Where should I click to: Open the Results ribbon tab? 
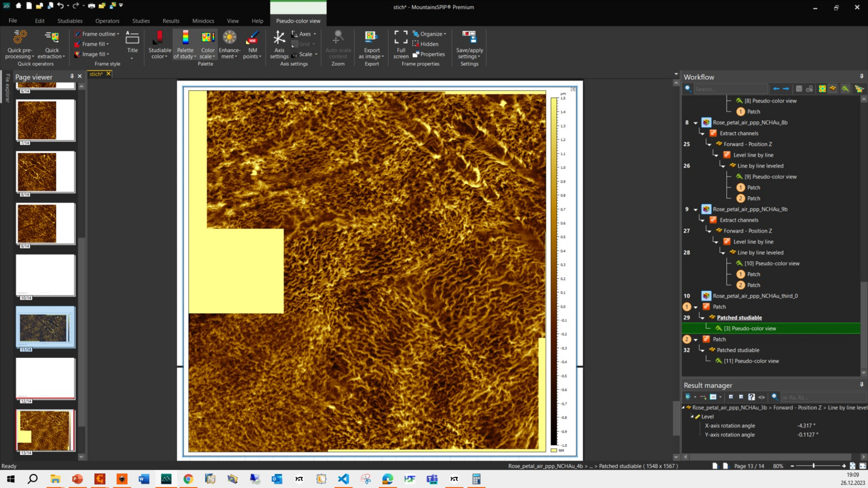171,21
